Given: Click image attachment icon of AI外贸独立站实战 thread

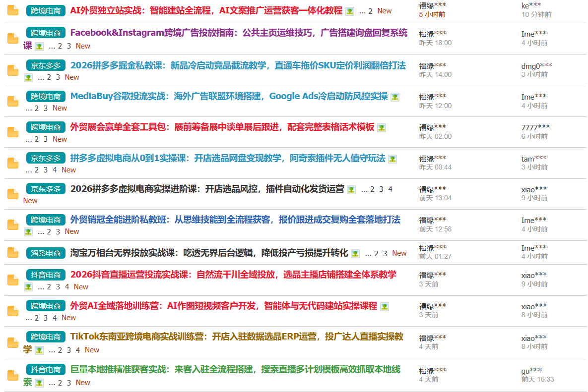Looking at the screenshot, I should click(349, 11).
